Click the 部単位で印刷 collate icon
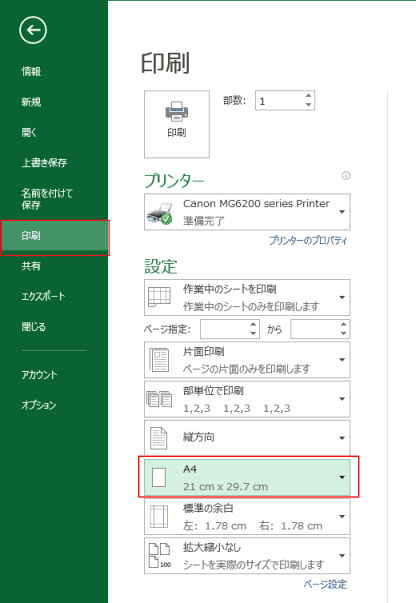Image resolution: width=416 pixels, height=603 pixels. 159,399
